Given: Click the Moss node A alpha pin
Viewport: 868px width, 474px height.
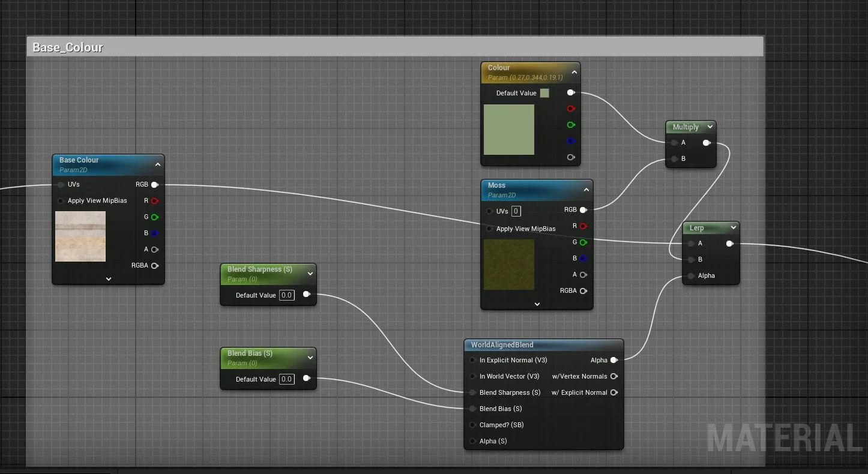Looking at the screenshot, I should pyautogui.click(x=583, y=275).
